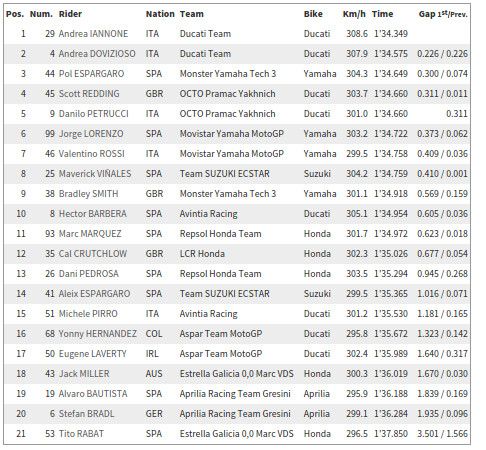Select rider Valentino ROSSI
The height and width of the screenshot is (450, 486).
tap(92, 154)
